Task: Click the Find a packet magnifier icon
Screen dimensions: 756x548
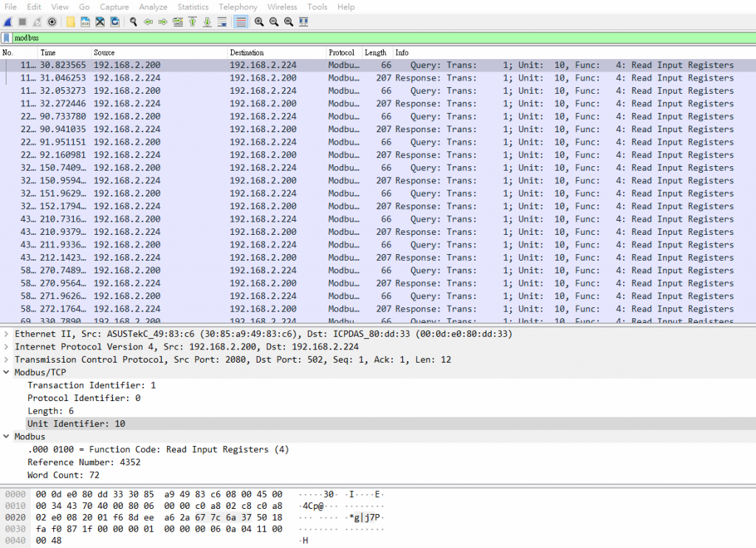Action: click(x=134, y=21)
